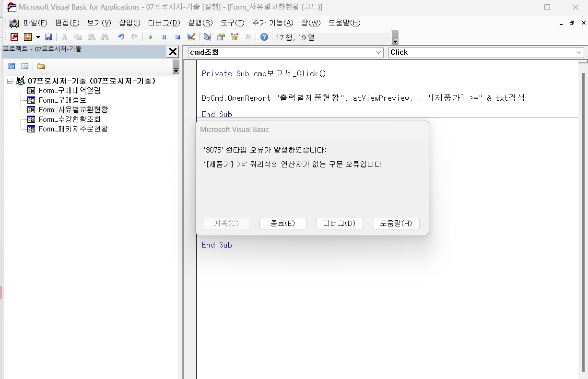Image resolution: width=588 pixels, height=379 pixels.
Task: Open the Object Browser toolbar icon
Action: 235,37
